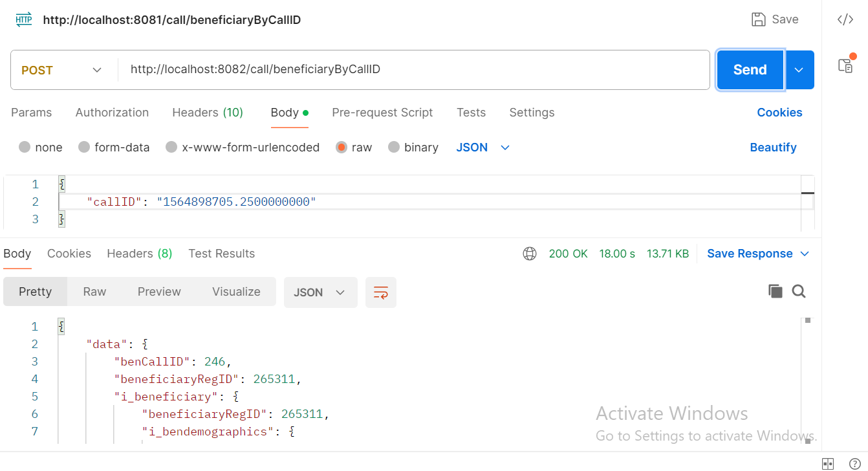Copy response with the copy icon
Image resolution: width=868 pixels, height=471 pixels.
775,291
